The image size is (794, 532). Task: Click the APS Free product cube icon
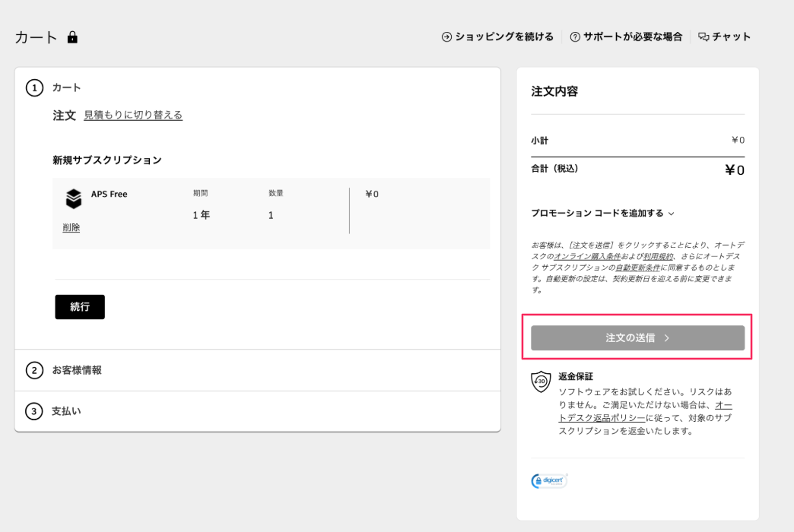(x=73, y=198)
